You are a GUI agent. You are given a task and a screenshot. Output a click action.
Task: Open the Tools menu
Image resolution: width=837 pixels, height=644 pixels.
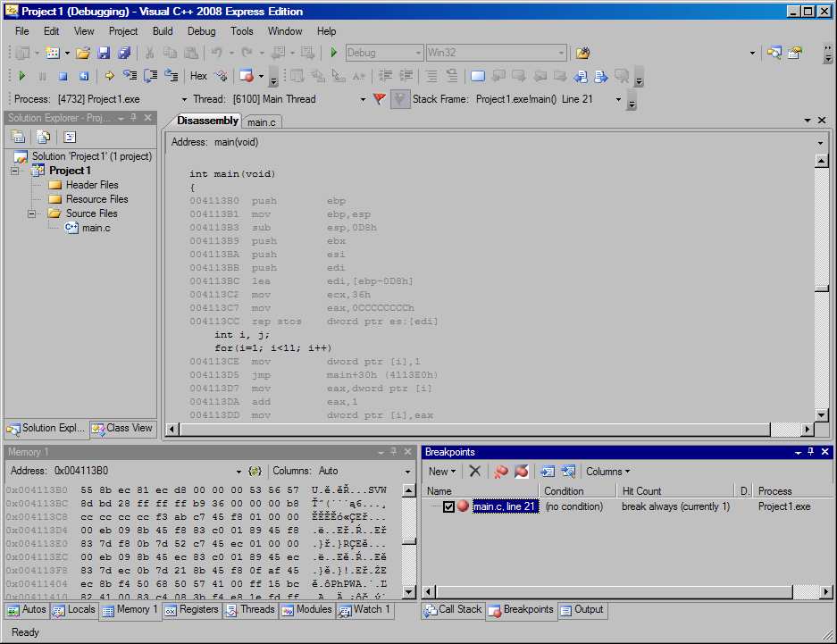pos(242,31)
